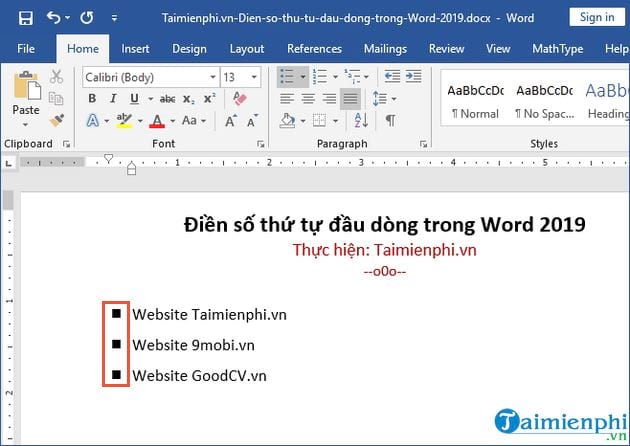Open Paragraph dialog launcher
The image size is (630, 446).
pos(423,144)
